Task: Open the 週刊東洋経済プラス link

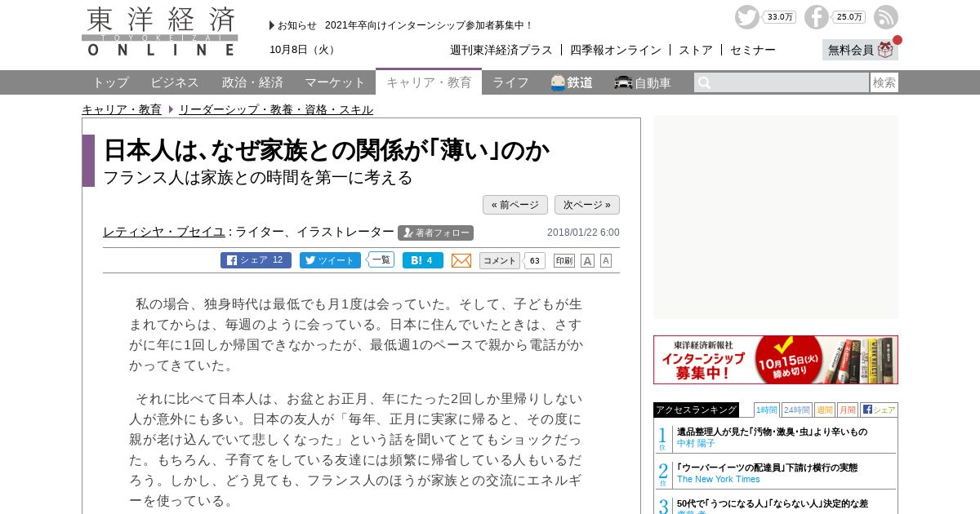Action: pyautogui.click(x=501, y=50)
